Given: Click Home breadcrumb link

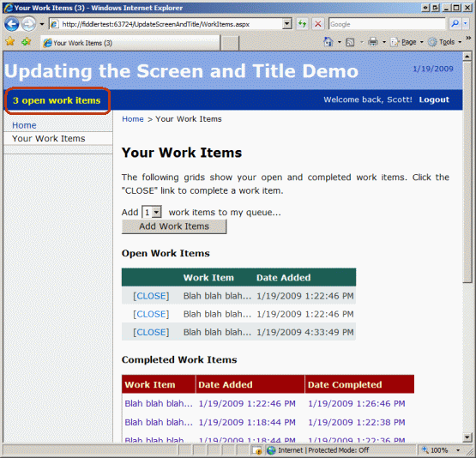Looking at the screenshot, I should click(133, 119).
